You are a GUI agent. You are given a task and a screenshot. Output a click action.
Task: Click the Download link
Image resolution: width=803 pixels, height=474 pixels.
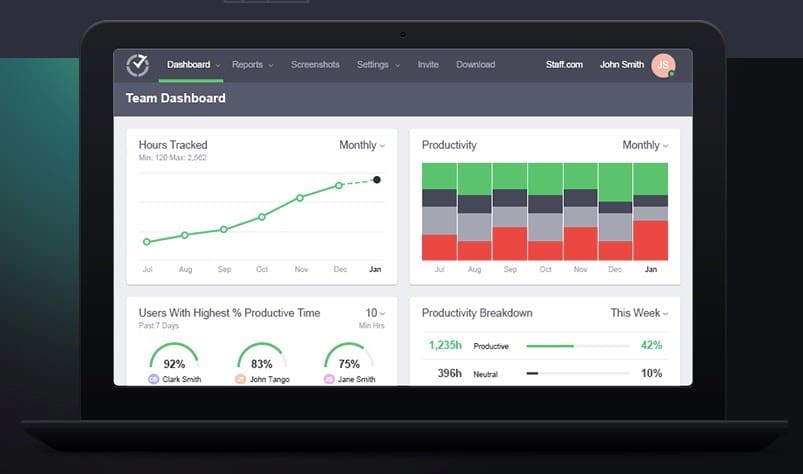[x=476, y=65]
